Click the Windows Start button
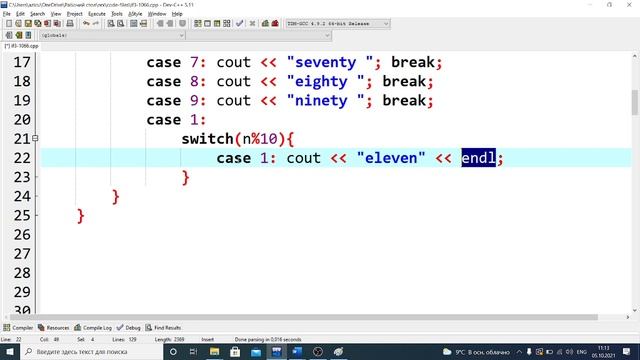 click(x=10, y=352)
